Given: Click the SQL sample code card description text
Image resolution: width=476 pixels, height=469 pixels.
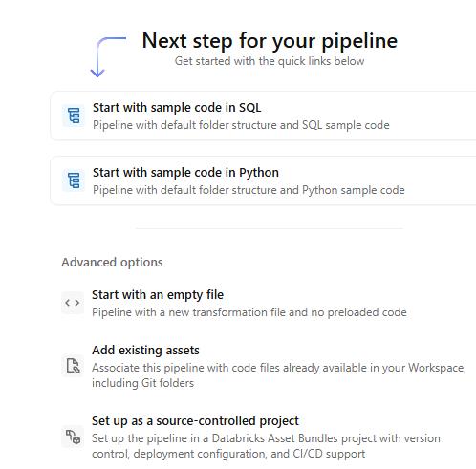Looking at the screenshot, I should click(x=241, y=125).
